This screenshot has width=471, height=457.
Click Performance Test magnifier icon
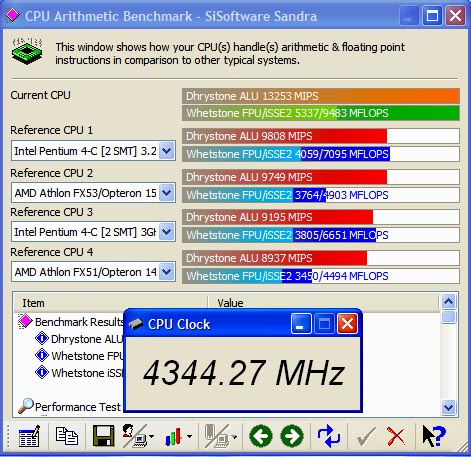25,406
